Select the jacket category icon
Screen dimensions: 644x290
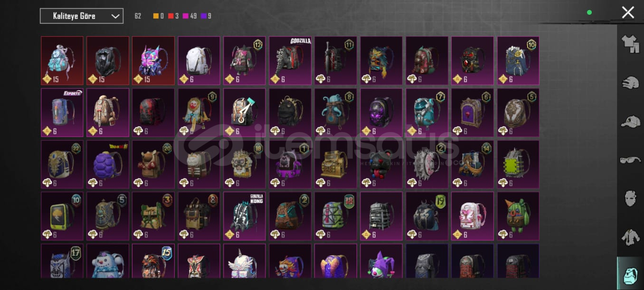[630, 237]
